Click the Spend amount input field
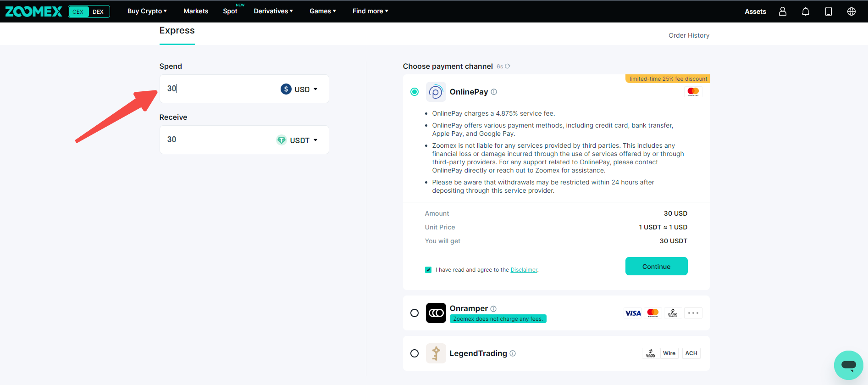 click(220, 89)
